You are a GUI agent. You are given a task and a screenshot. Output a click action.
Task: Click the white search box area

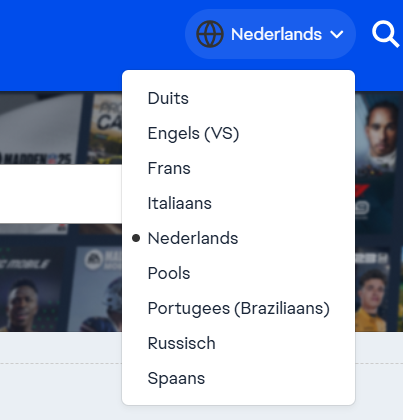click(x=61, y=194)
